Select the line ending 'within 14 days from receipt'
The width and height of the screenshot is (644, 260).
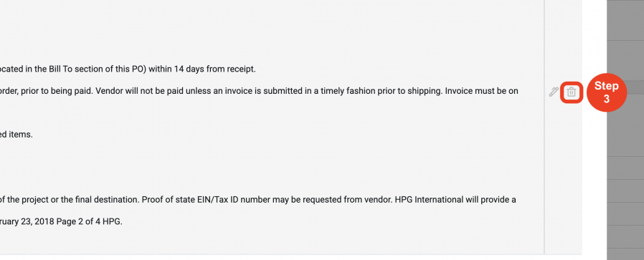(128, 69)
